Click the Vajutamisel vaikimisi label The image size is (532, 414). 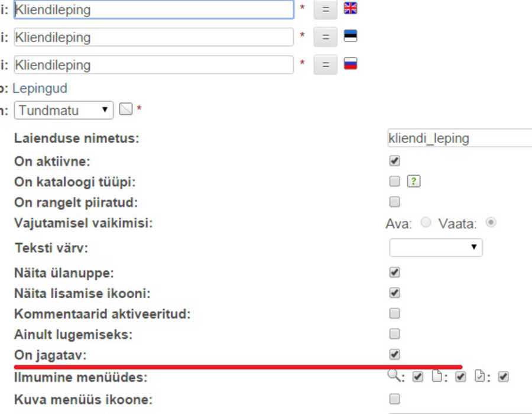tap(83, 223)
